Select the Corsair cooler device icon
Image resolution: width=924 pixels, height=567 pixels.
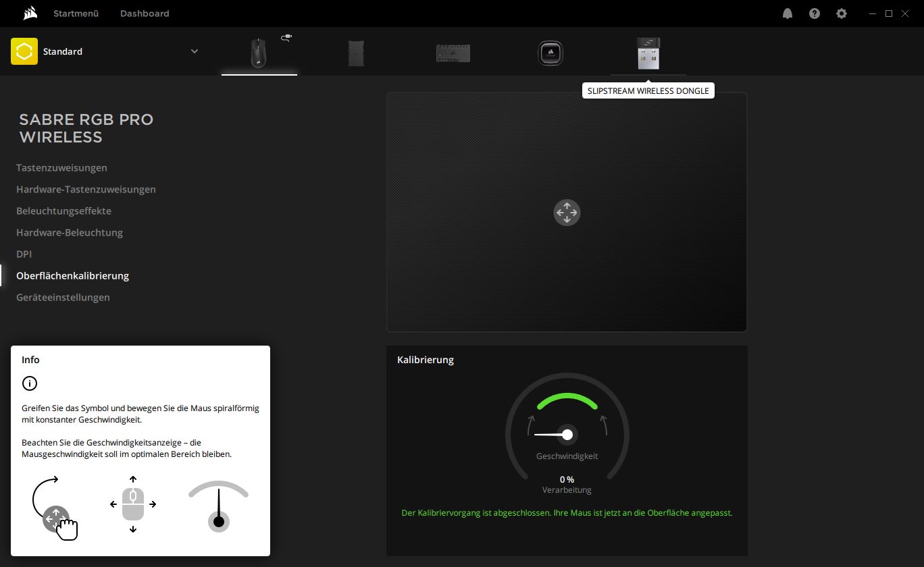550,53
